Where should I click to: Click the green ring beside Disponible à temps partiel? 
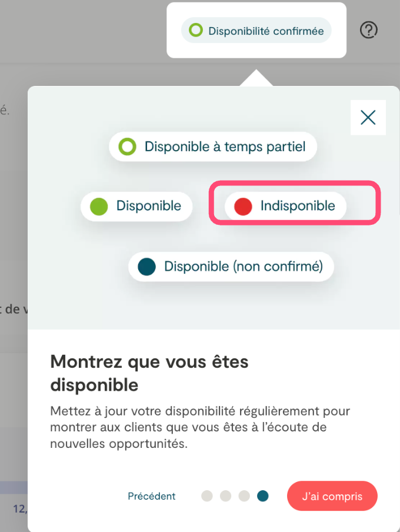(x=127, y=147)
